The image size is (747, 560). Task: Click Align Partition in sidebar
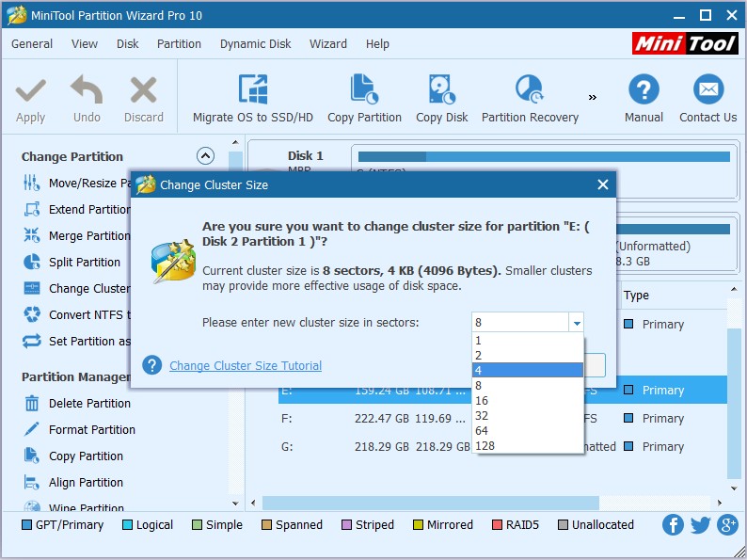click(x=73, y=482)
